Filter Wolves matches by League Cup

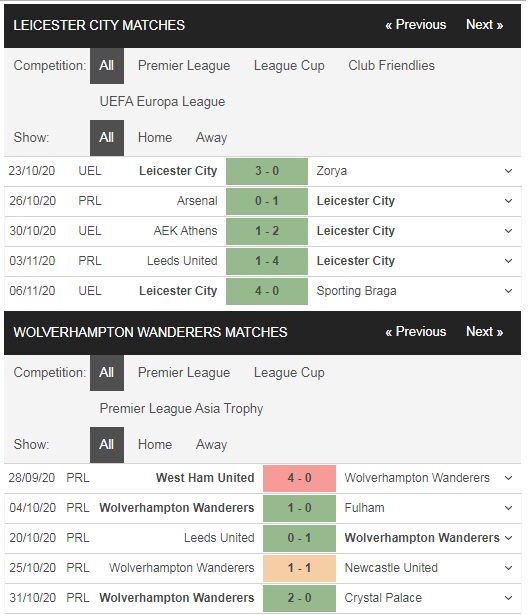coord(289,373)
